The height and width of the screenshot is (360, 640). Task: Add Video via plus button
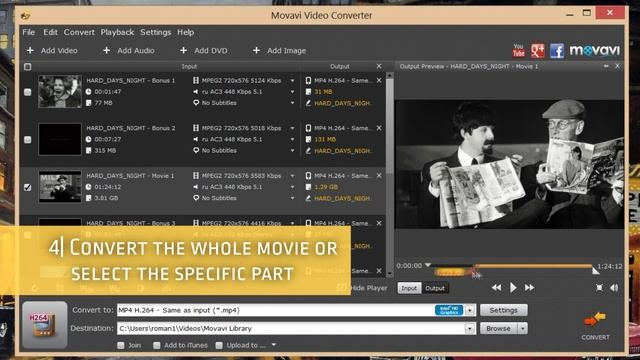click(x=30, y=50)
